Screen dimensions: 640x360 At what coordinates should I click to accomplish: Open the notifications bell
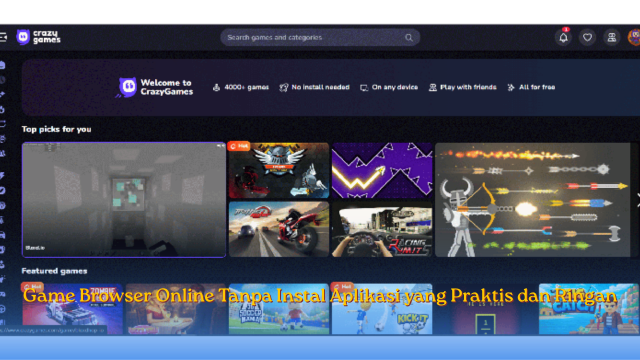pos(563,38)
